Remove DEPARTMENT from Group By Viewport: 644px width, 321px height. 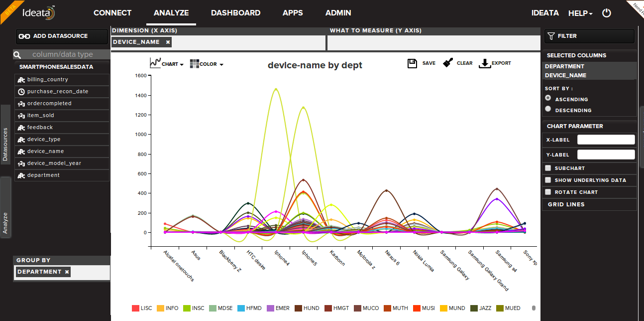(67, 272)
